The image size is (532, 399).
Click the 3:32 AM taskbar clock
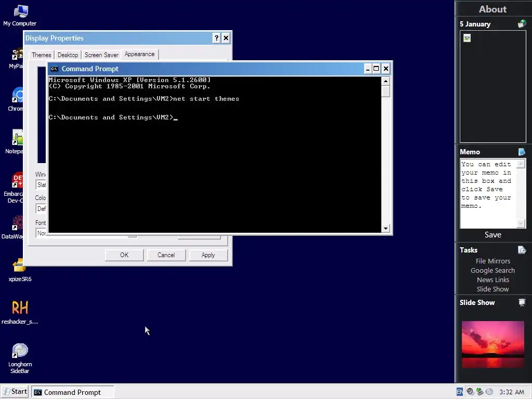click(x=512, y=392)
